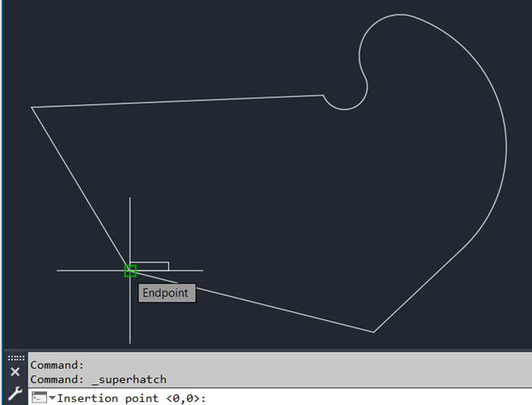Image resolution: width=532 pixels, height=405 pixels.
Task: Close the command line window
Action: coord(14,372)
